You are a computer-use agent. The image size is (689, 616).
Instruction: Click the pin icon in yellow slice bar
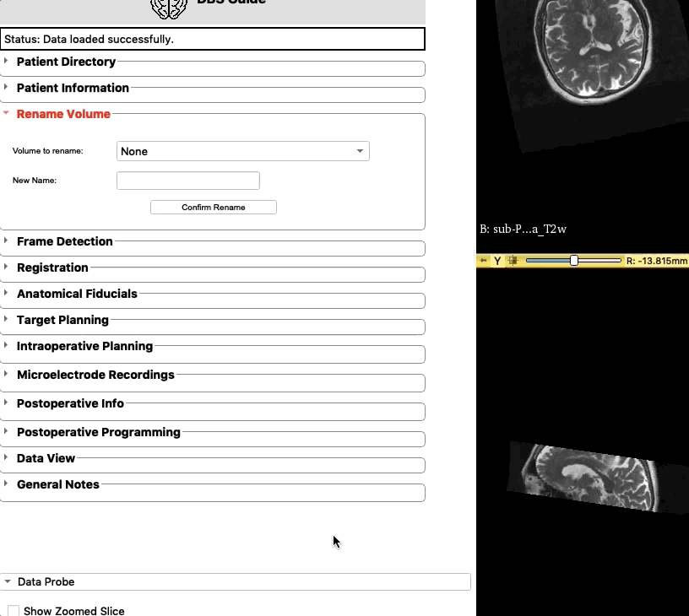[483, 261]
